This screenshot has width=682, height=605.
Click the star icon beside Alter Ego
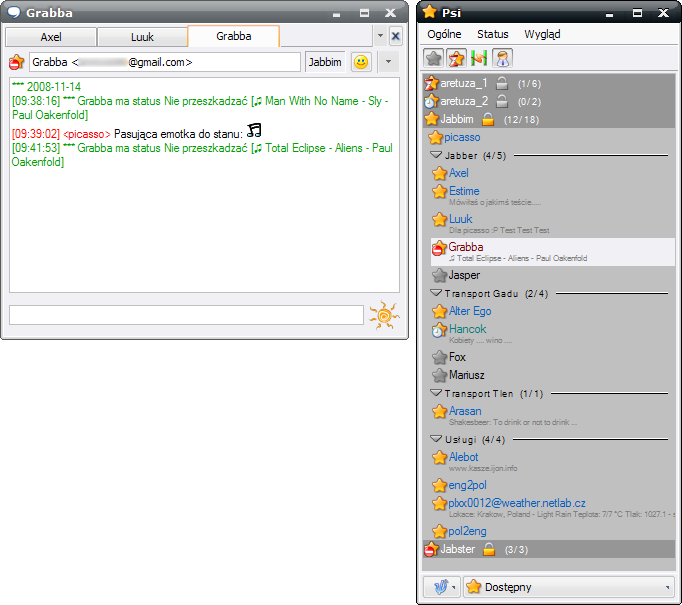(x=440, y=311)
